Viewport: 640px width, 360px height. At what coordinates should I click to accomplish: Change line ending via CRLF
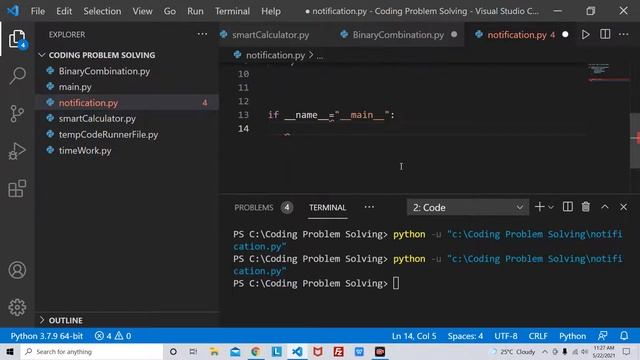pyautogui.click(x=538, y=336)
